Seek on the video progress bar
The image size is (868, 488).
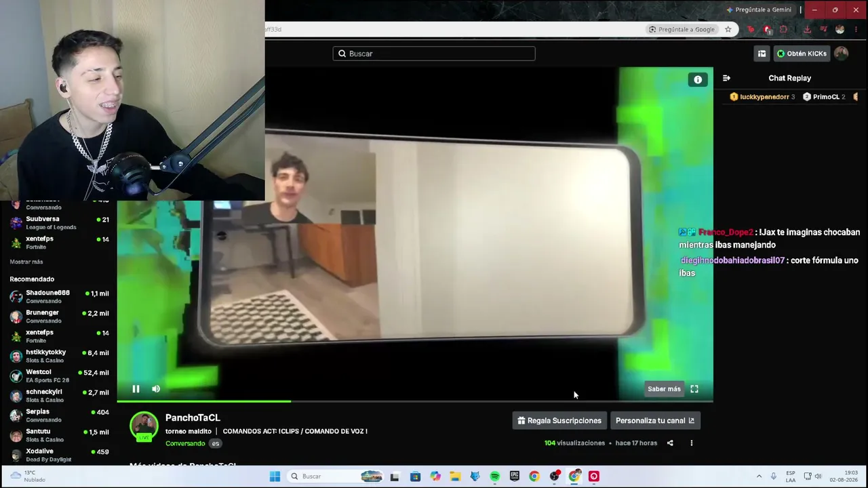click(x=415, y=401)
